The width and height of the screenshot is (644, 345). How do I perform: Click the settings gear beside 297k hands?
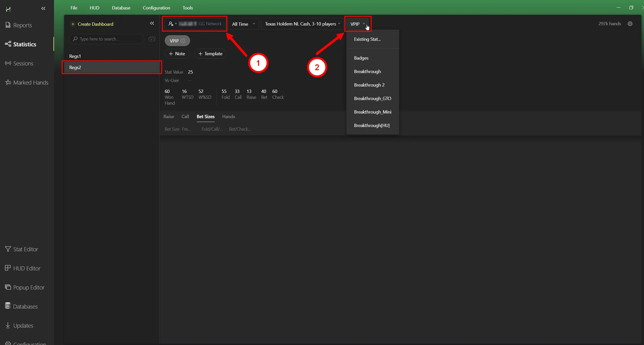coord(630,24)
